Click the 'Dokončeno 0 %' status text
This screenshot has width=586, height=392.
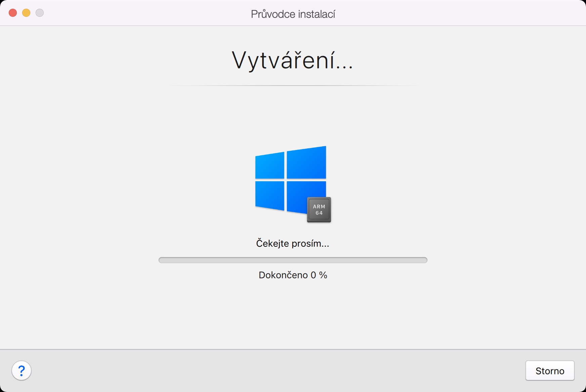point(293,275)
